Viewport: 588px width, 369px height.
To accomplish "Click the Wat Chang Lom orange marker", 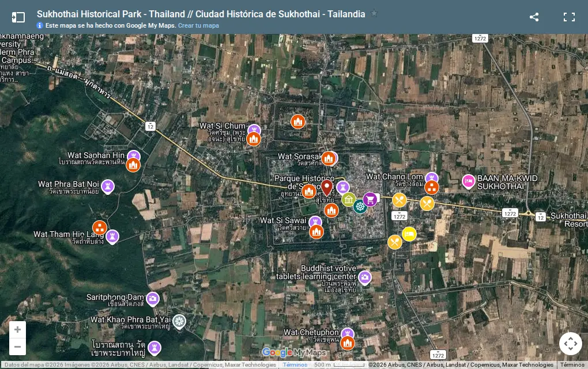I will tap(432, 187).
